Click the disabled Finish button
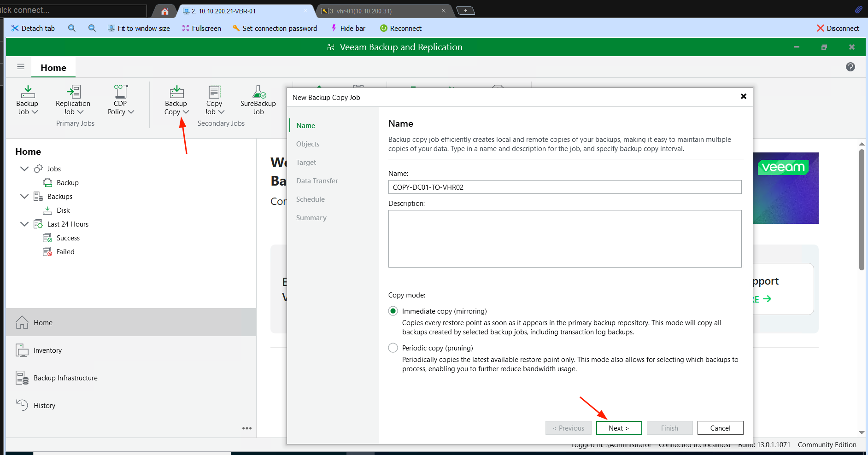Image resolution: width=868 pixels, height=455 pixels. point(669,428)
